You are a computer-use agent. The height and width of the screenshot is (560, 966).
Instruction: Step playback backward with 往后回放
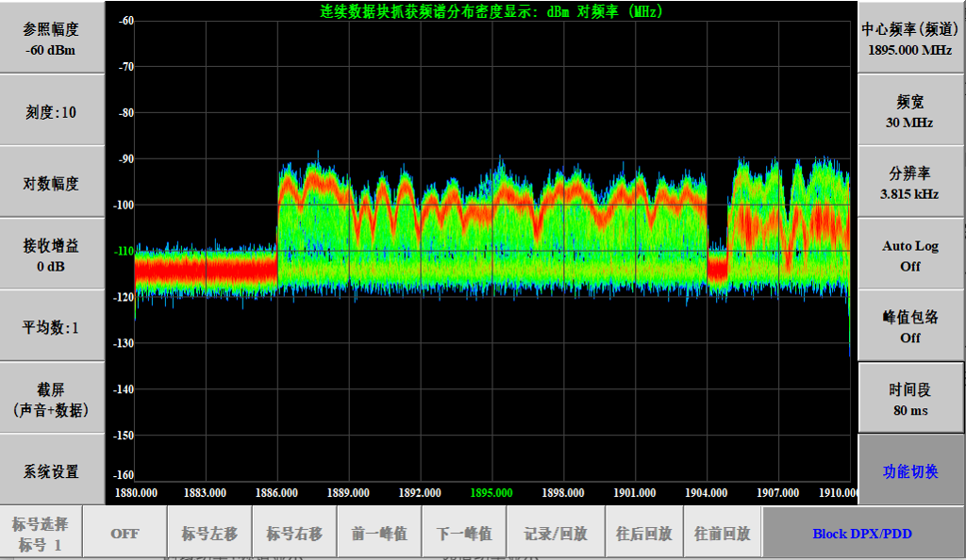pos(644,533)
